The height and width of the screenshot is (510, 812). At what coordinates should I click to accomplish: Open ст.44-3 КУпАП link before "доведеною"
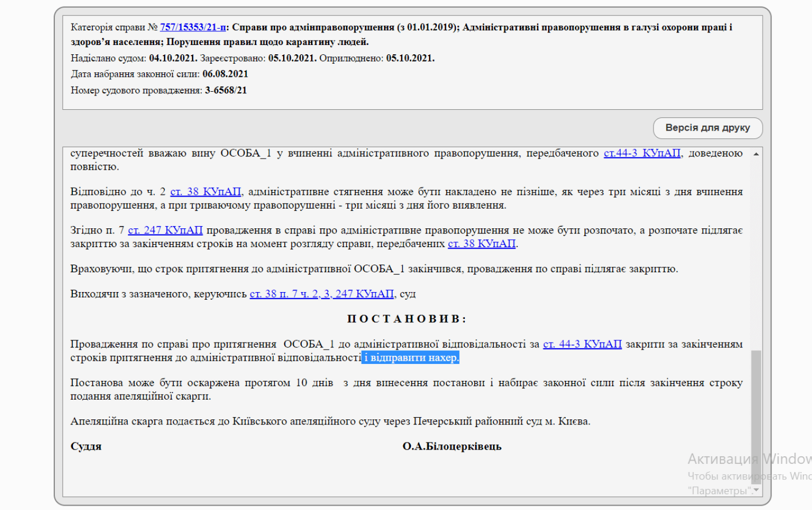point(642,153)
